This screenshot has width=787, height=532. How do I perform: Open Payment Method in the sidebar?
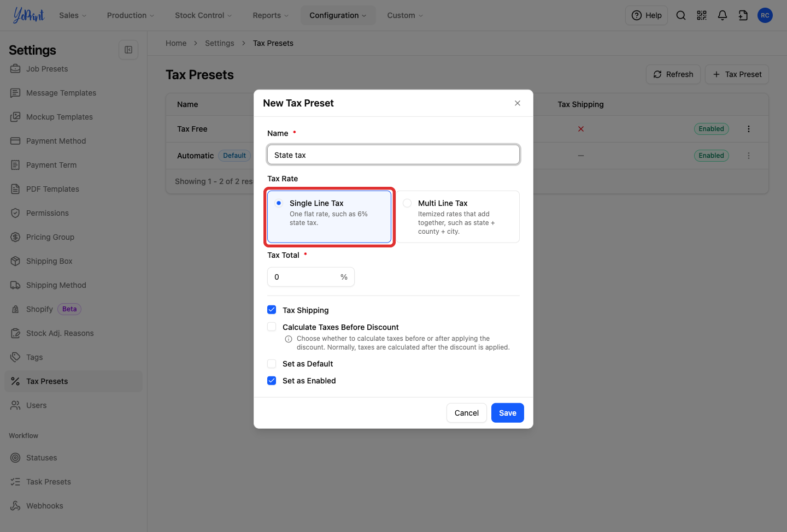click(73, 141)
